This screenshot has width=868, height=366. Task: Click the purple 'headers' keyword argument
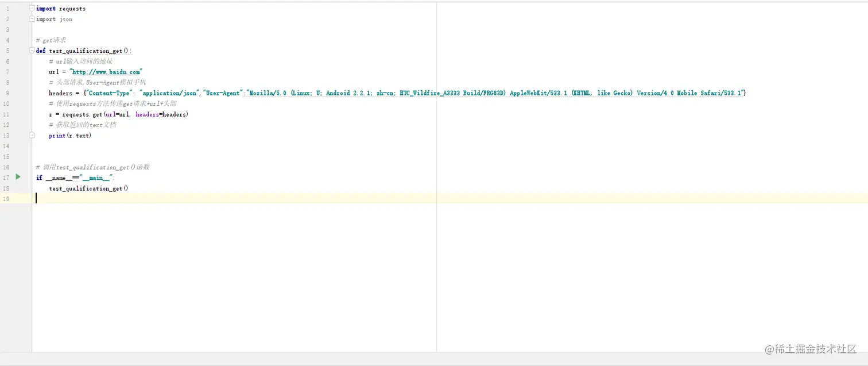(147, 114)
